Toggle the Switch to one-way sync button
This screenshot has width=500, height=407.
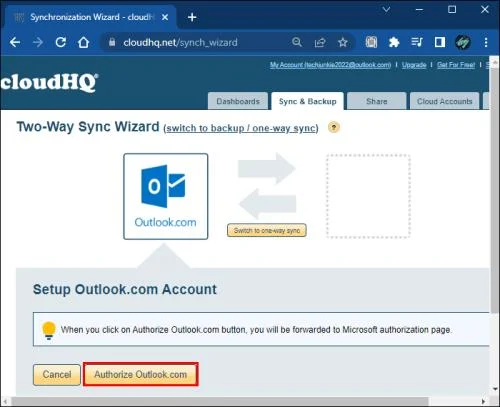coord(267,230)
